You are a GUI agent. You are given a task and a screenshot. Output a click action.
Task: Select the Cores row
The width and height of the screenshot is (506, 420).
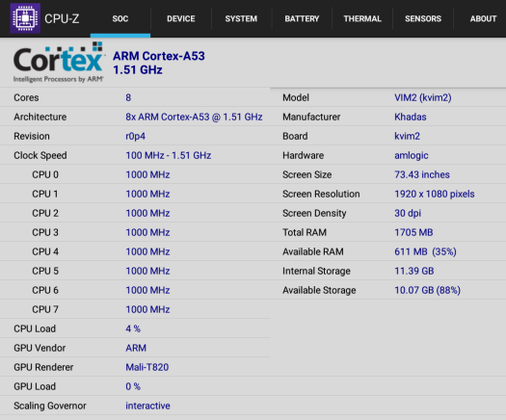click(135, 97)
